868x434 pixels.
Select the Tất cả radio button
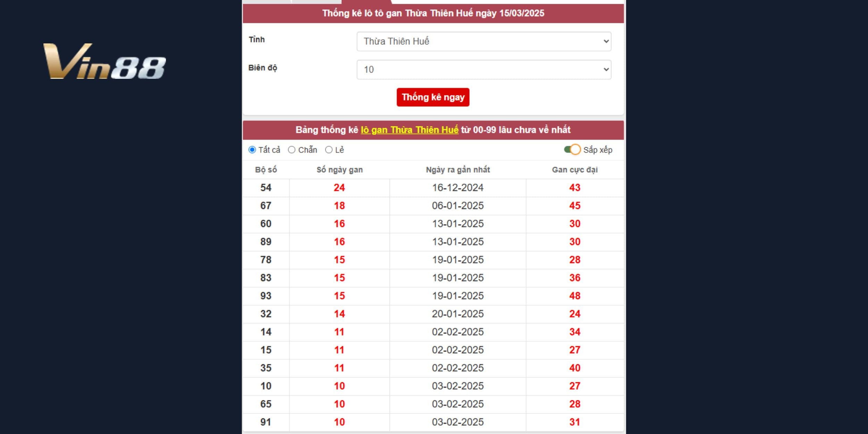(x=252, y=150)
